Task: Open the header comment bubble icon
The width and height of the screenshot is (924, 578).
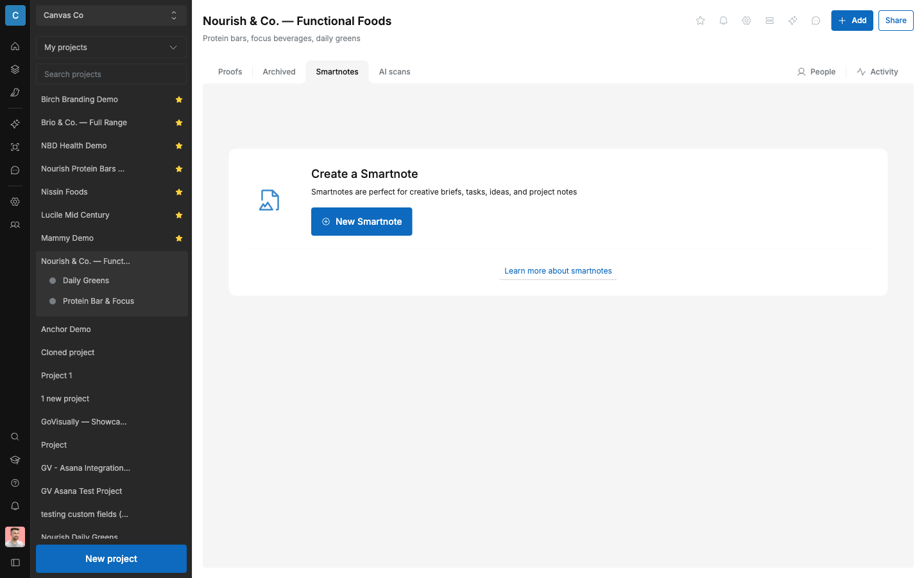Action: (x=816, y=21)
